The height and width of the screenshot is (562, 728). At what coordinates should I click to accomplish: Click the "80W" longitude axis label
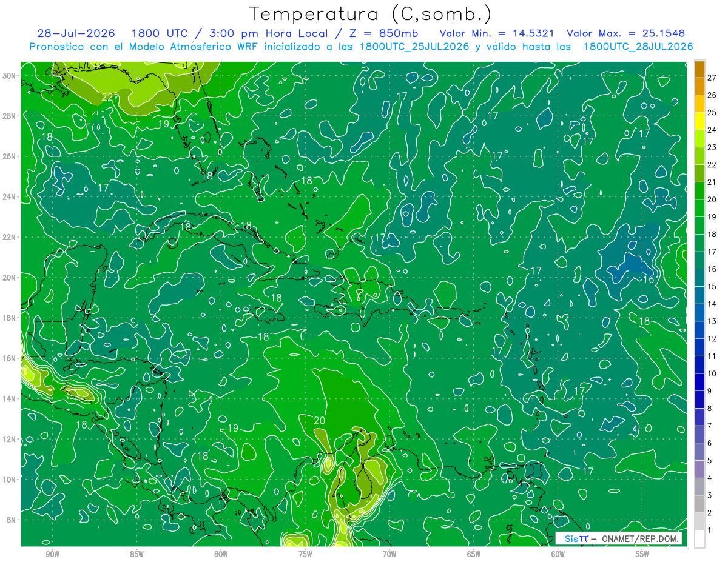[221, 555]
